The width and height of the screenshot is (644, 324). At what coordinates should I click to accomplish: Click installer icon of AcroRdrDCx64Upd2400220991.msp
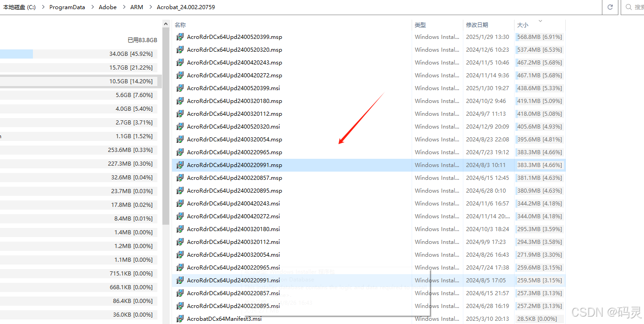(180, 165)
